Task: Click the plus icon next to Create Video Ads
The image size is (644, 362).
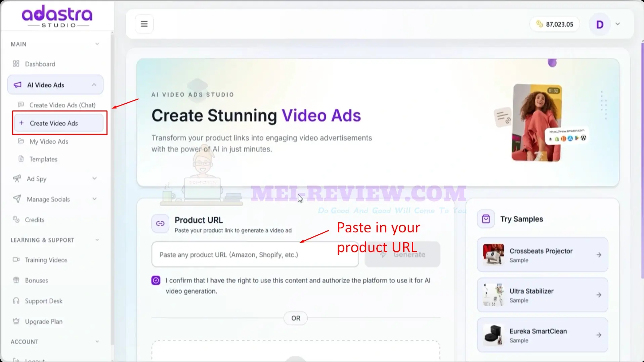Action: click(x=22, y=123)
